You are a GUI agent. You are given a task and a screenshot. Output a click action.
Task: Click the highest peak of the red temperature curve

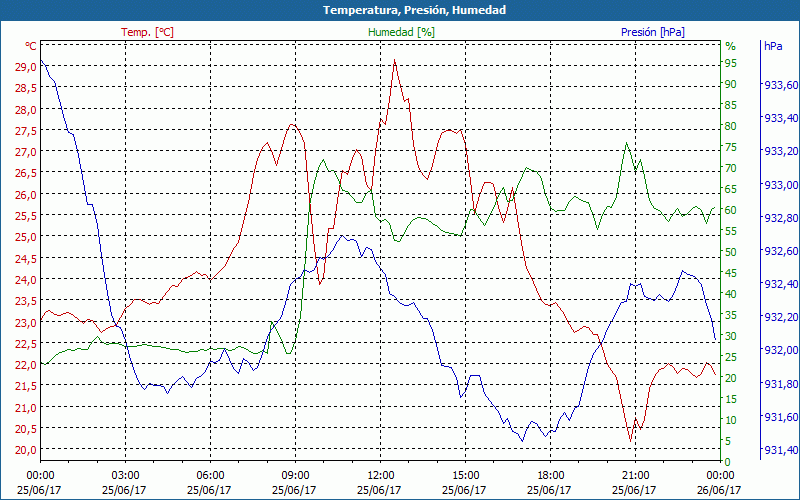click(395, 60)
